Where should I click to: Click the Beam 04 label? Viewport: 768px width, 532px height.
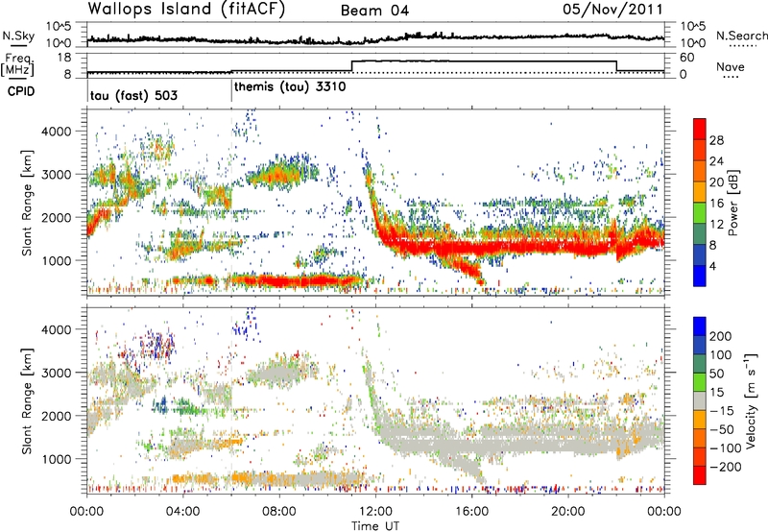click(x=374, y=11)
